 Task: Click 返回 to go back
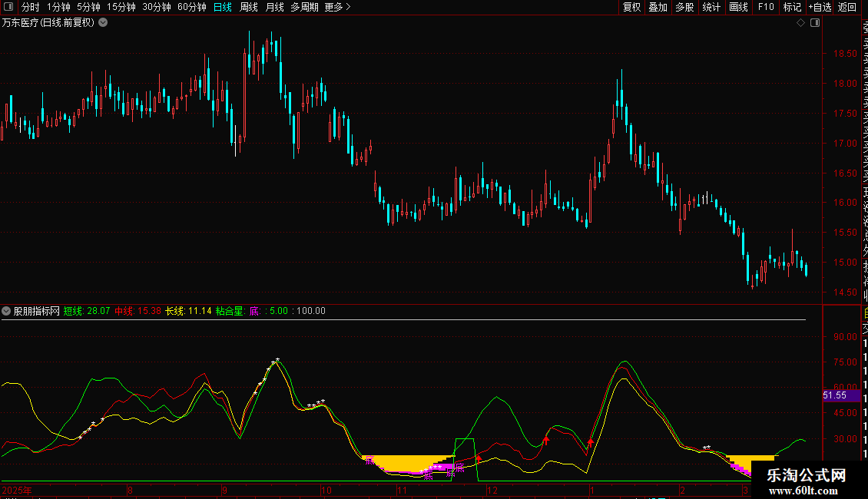click(x=847, y=7)
